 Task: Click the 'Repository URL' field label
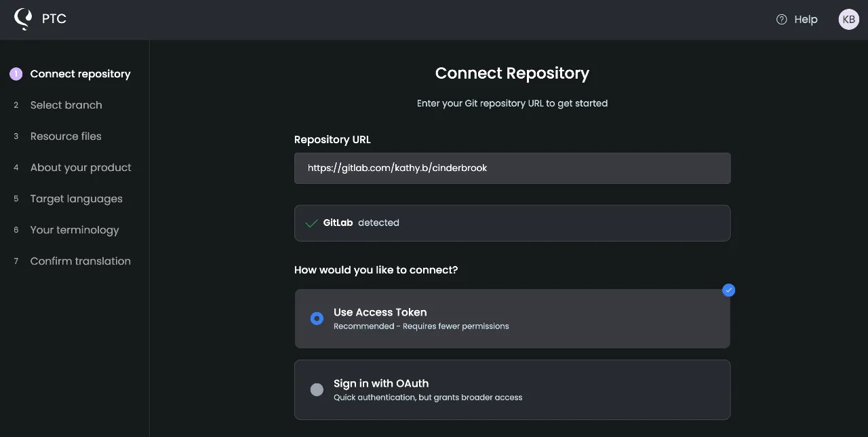[x=332, y=140]
